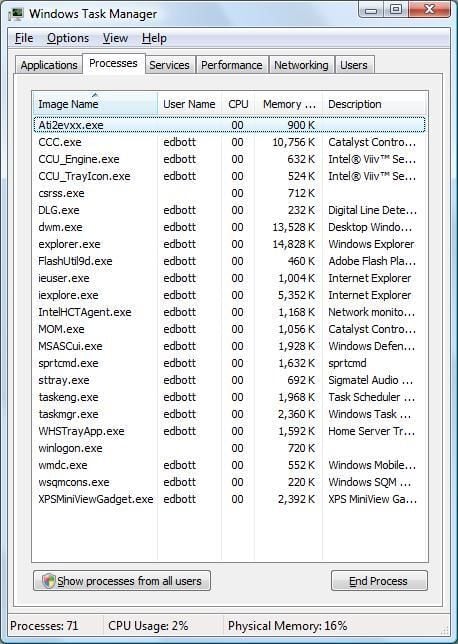Viewport: 458px width, 644px height.
Task: Select the MOM.exe process
Action: [229, 329]
